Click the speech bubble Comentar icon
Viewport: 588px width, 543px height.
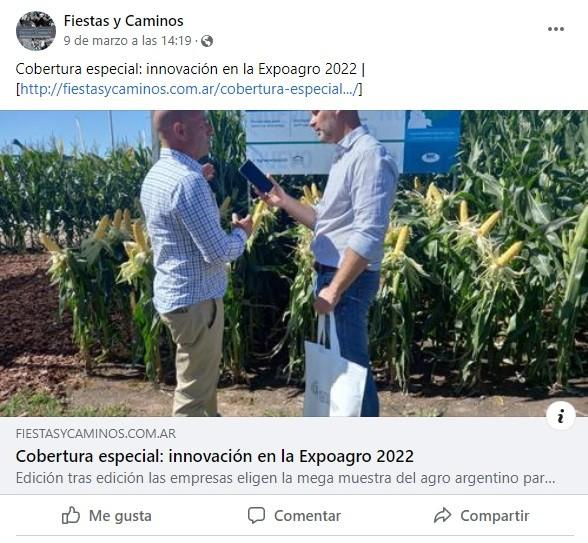coord(256,515)
